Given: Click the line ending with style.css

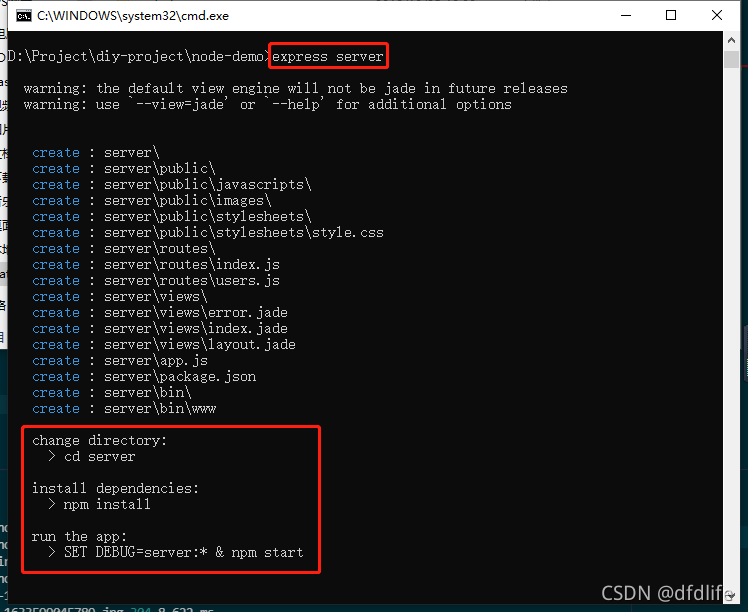Looking at the screenshot, I should (208, 233).
